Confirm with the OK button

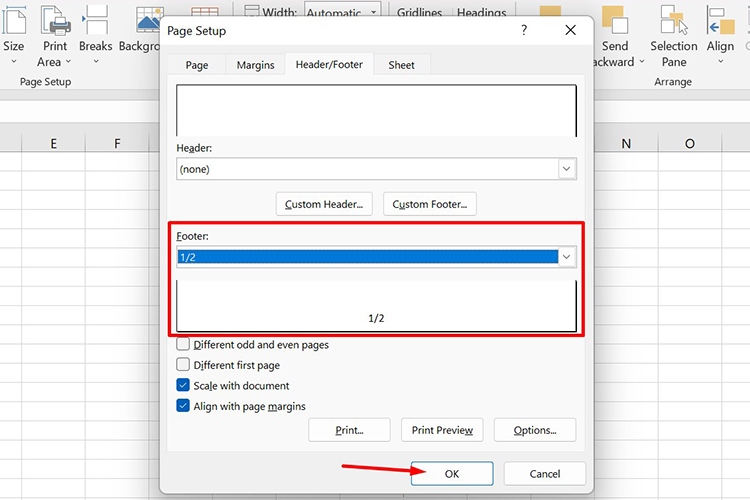(452, 474)
